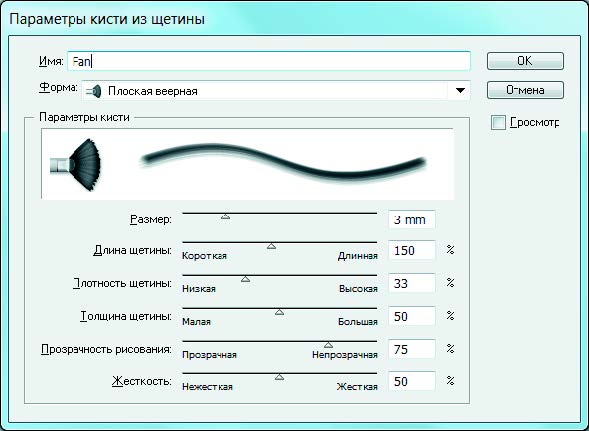Image resolution: width=589 pixels, height=431 pixels.
Task: Click the Имя text field containing Fan
Action: (x=269, y=61)
